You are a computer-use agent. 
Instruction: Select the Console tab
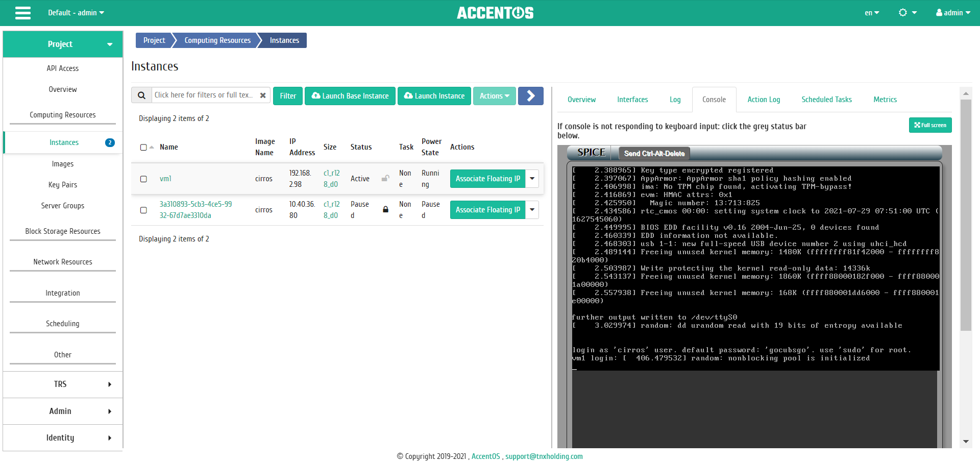714,100
